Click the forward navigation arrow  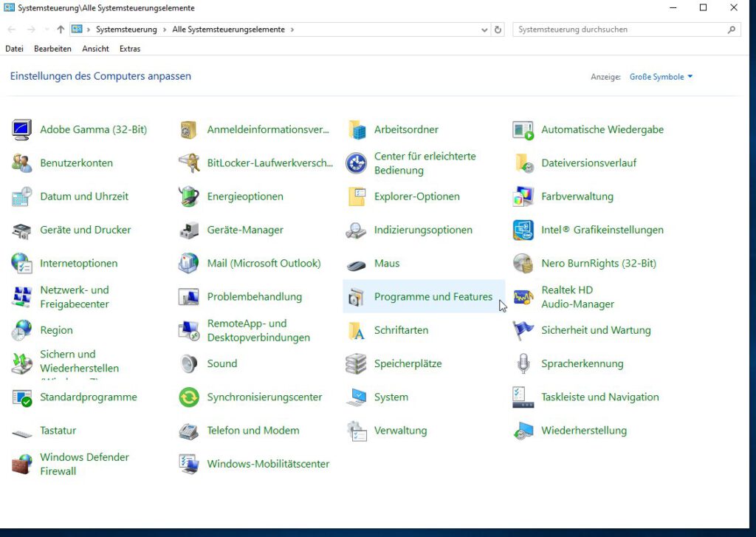31,30
